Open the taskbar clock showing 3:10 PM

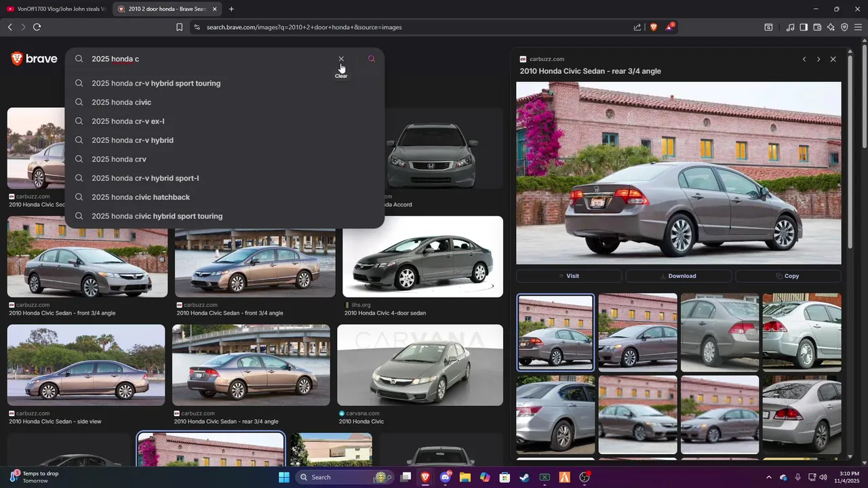click(849, 477)
